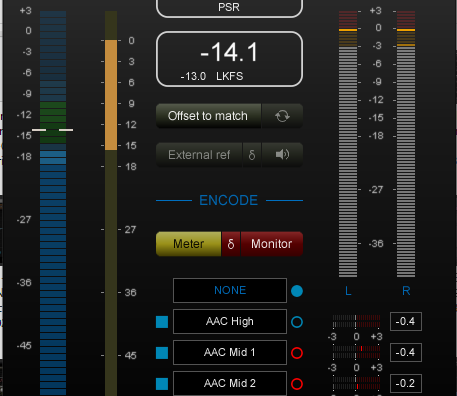Toggle the blue square beside AAC Mid 1

[x=162, y=353]
